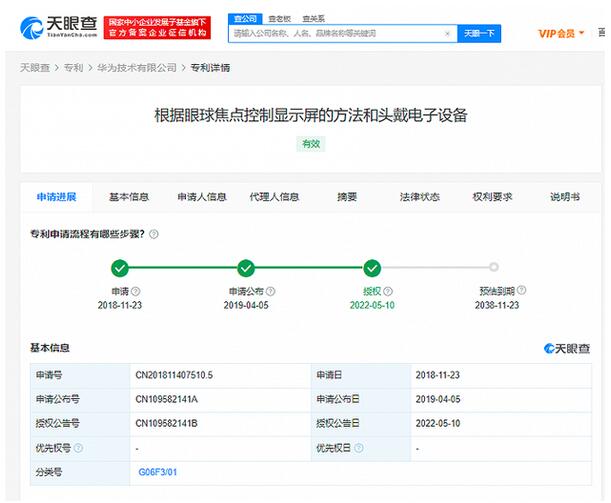Viewport: 611px width, 503px height.
Task: Open the 华为技术有限公司 breadcrumb link
Action: pyautogui.click(x=137, y=68)
